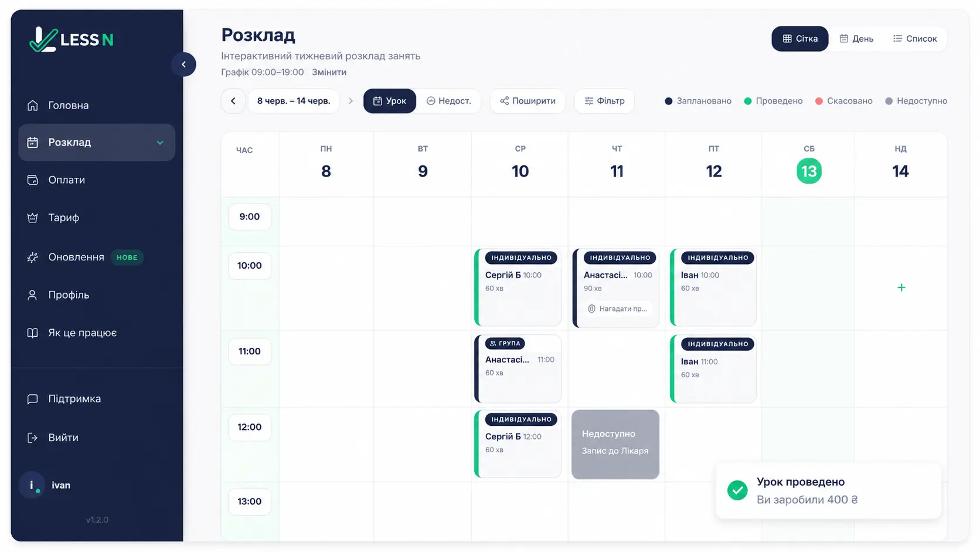
Task: Switch to День view
Action: click(856, 39)
